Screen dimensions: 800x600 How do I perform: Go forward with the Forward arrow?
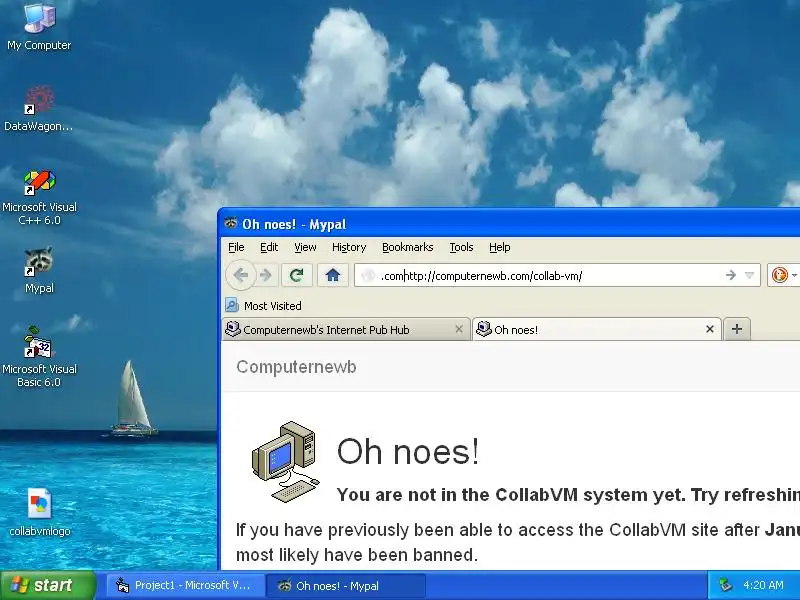266,276
